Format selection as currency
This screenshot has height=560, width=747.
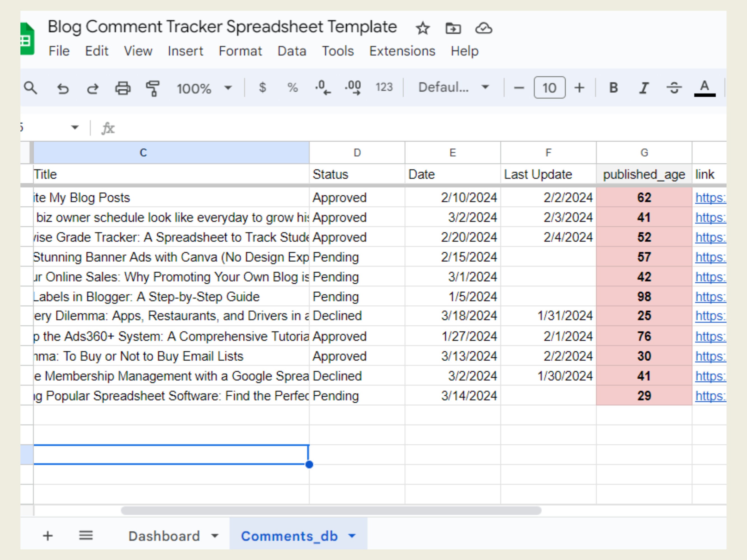[262, 88]
